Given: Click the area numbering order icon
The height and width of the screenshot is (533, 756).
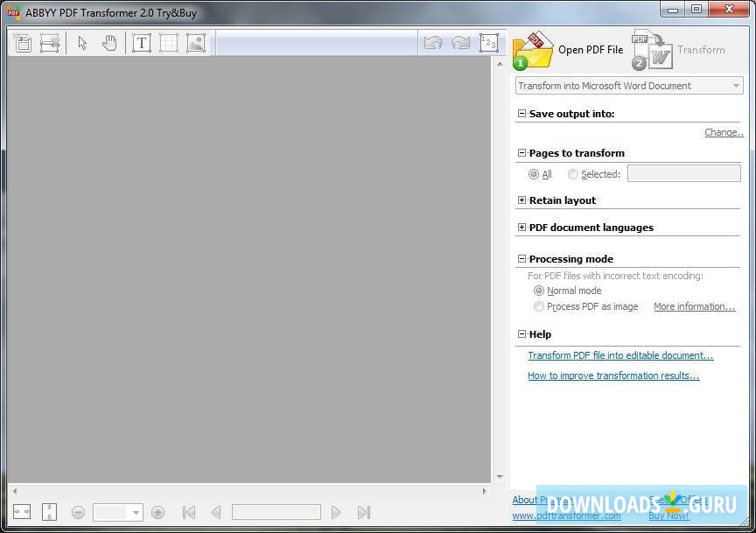Looking at the screenshot, I should (x=488, y=43).
